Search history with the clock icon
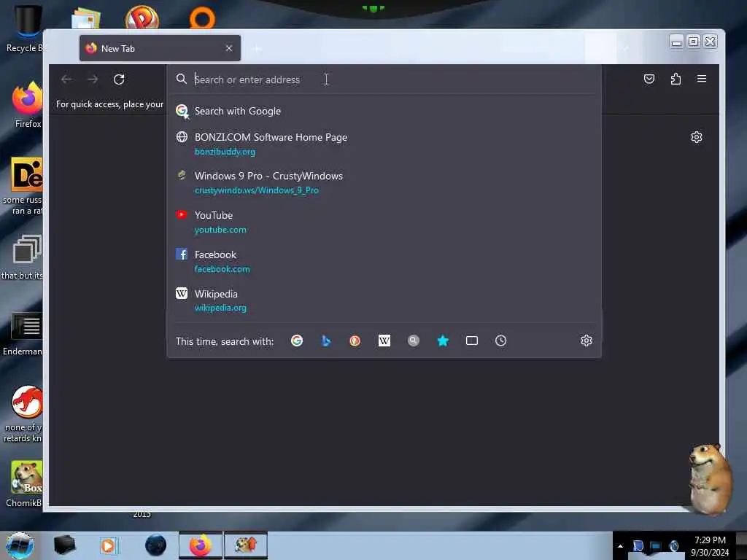747x560 pixels. click(500, 341)
